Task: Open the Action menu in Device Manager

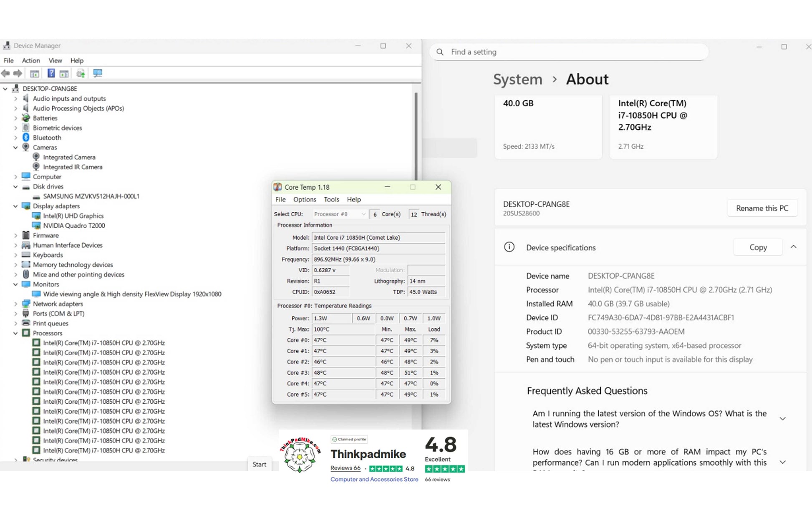Action: coord(31,60)
